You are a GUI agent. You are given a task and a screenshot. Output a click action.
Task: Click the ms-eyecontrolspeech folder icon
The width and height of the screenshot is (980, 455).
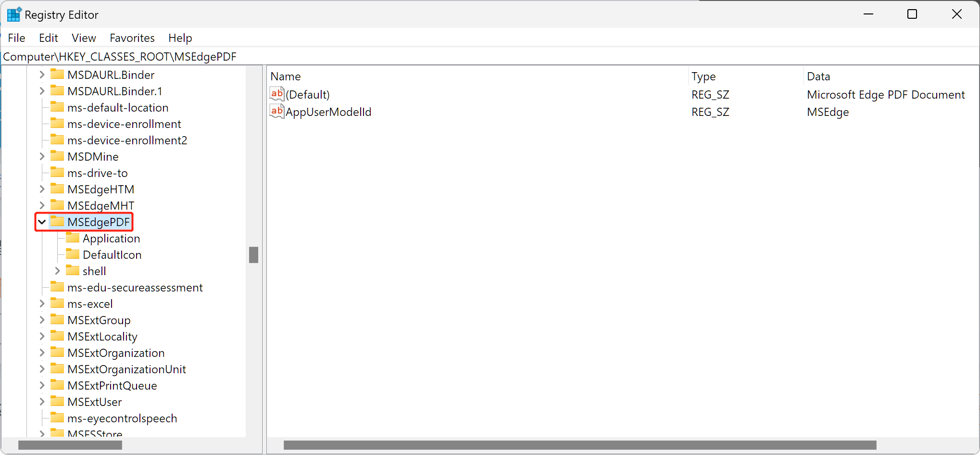57,418
